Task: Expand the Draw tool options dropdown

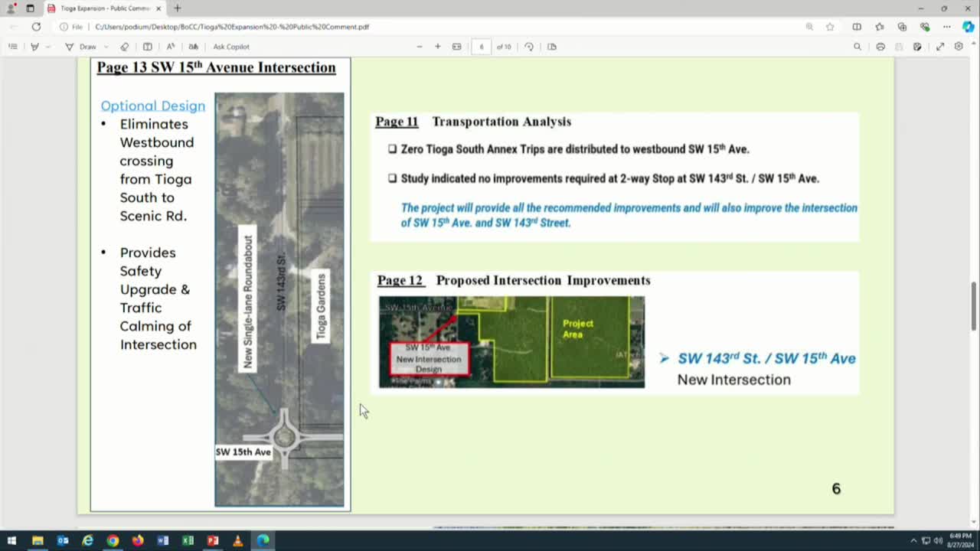Action: pos(106,47)
